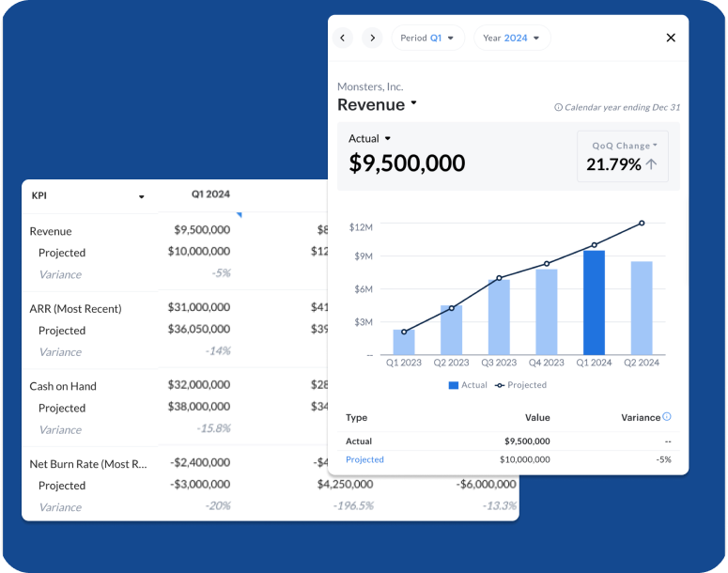Click the Monsters, Inc. company name
The width and height of the screenshot is (728, 573).
(x=370, y=86)
